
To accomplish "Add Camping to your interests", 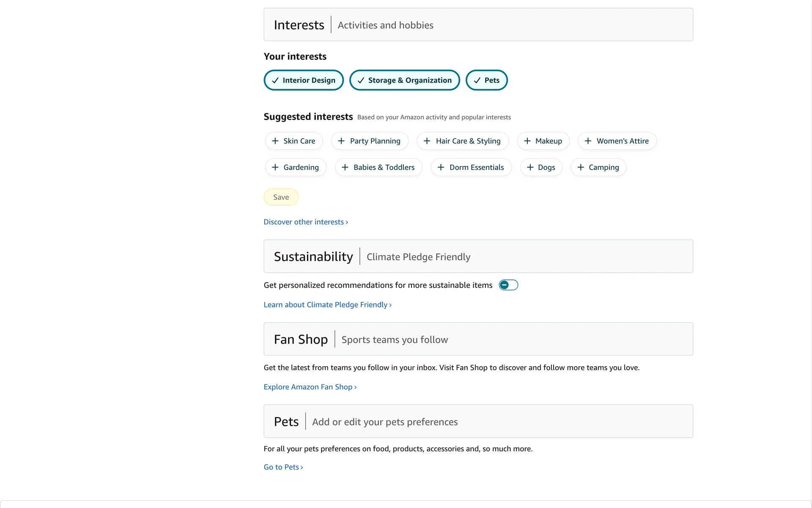I will click(598, 167).
